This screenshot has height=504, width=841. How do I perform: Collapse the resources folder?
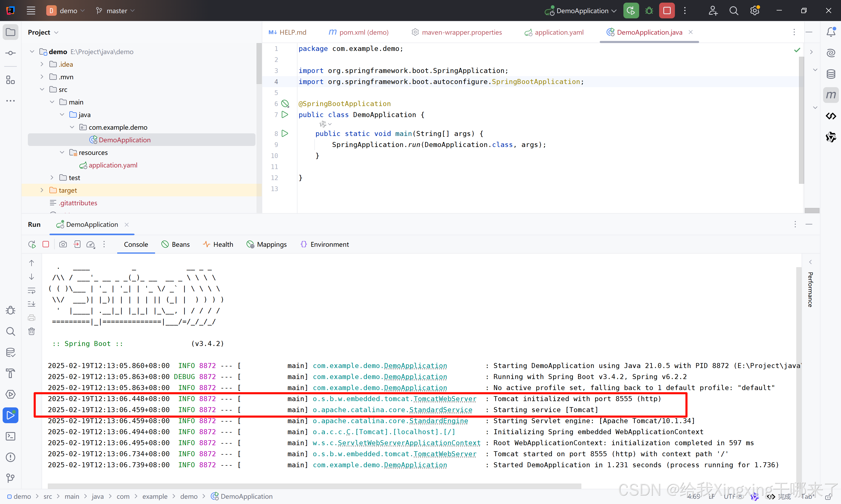pyautogui.click(x=62, y=153)
